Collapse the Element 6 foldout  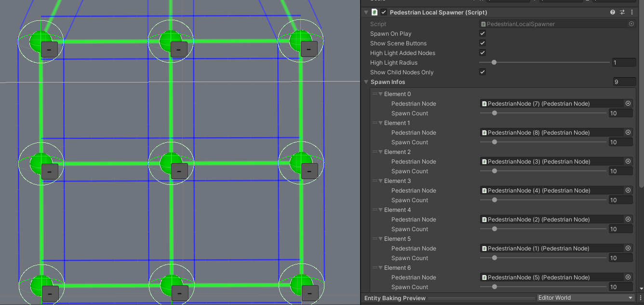pos(381,268)
